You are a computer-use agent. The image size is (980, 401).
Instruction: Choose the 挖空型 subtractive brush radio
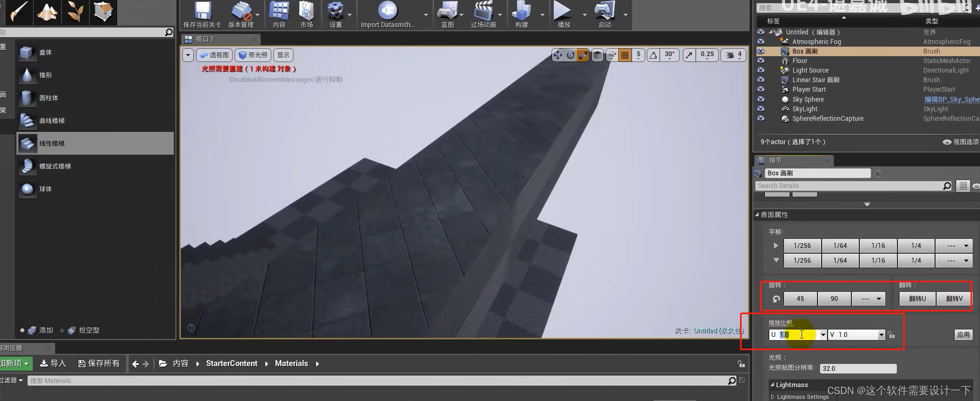(x=62, y=331)
